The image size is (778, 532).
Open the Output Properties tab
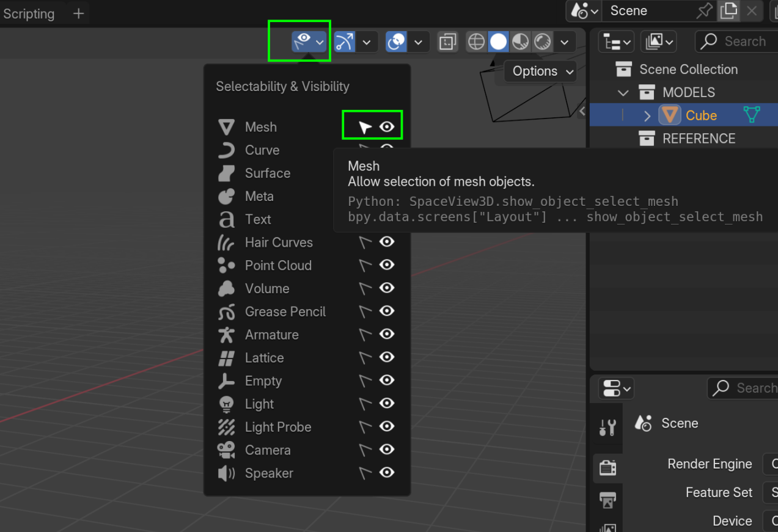607,499
